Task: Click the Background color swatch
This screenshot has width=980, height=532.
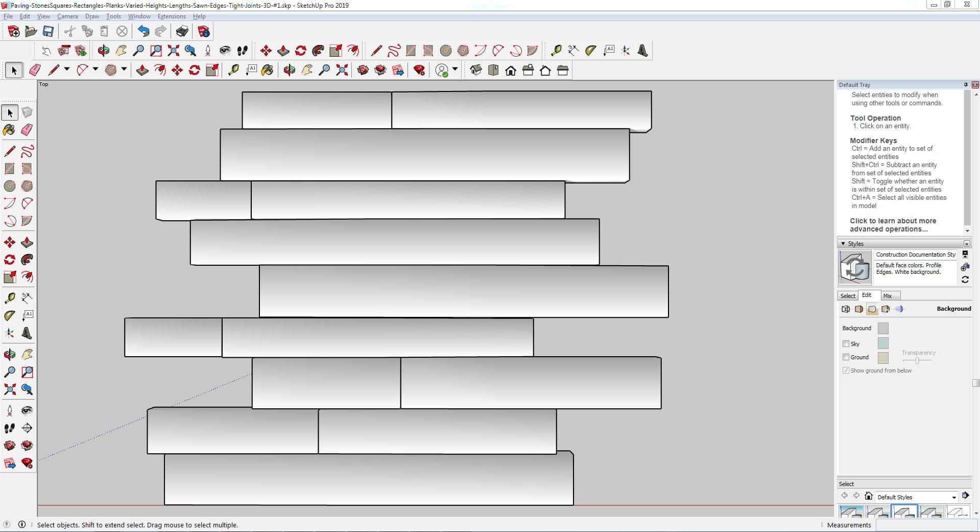Action: point(882,328)
